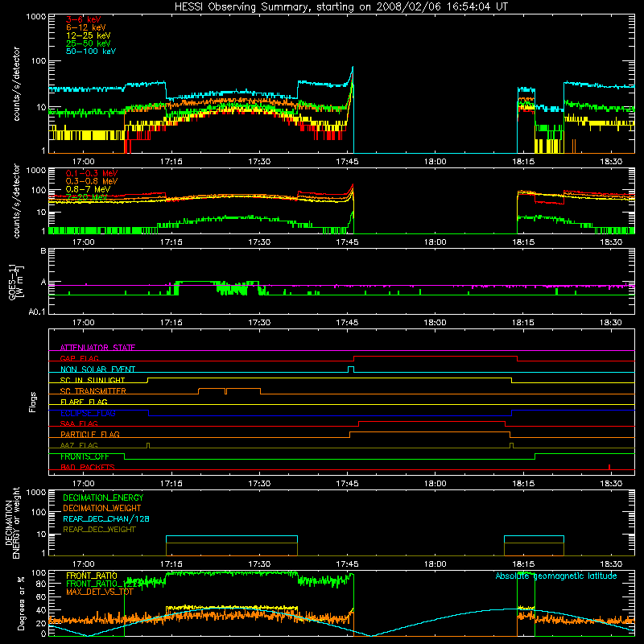Select the ATTENUATOR_STATE flag label
Image resolution: width=644 pixels, height=644 pixels.
pos(97,348)
